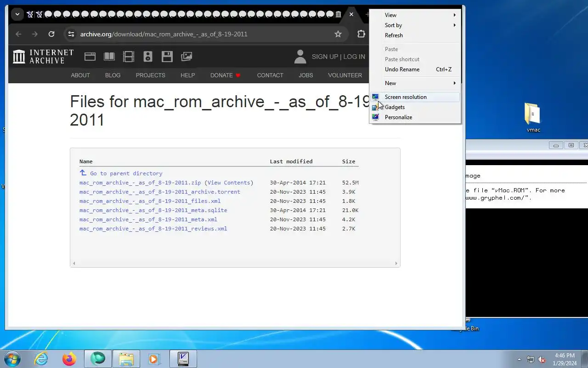
Task: Click the SIGN UP link
Action: click(325, 57)
